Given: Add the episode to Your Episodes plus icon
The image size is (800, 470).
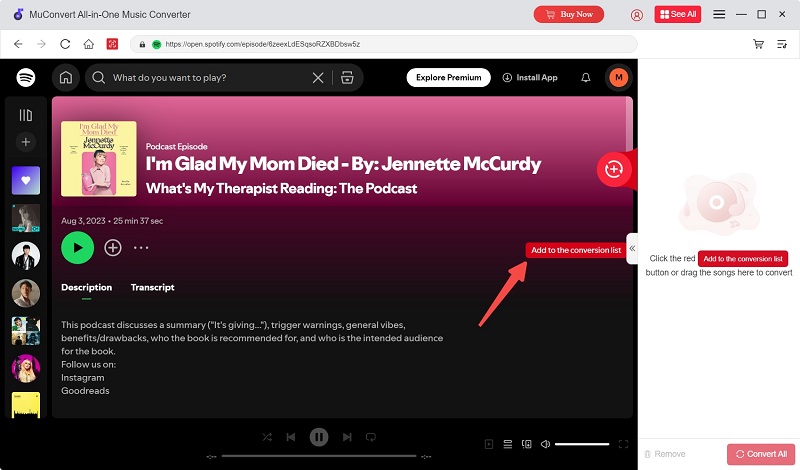Looking at the screenshot, I should (x=113, y=248).
